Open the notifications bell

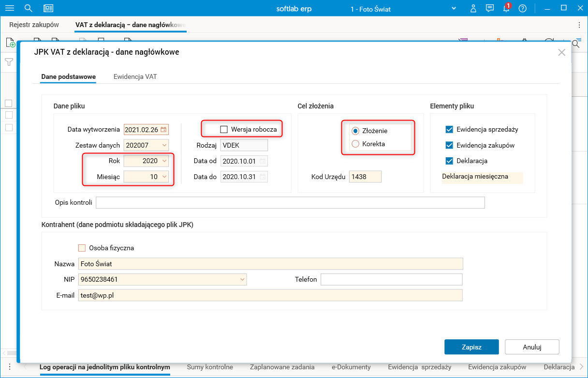(506, 9)
